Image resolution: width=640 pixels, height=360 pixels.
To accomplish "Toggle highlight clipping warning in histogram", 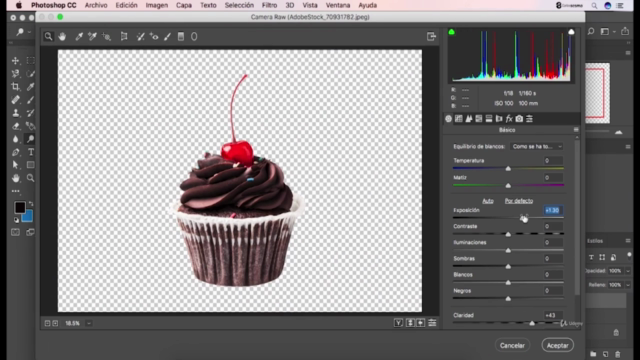I will pyautogui.click(x=571, y=32).
